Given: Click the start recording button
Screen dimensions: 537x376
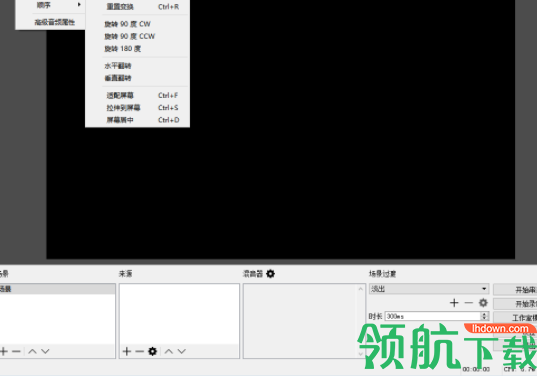Looking at the screenshot, I should [x=515, y=303].
